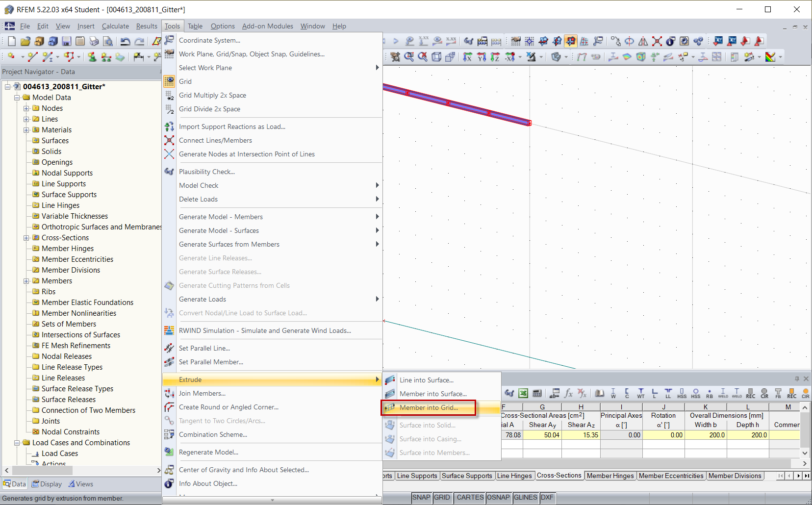
Task: Switch to the Display navigator tab
Action: tap(47, 484)
